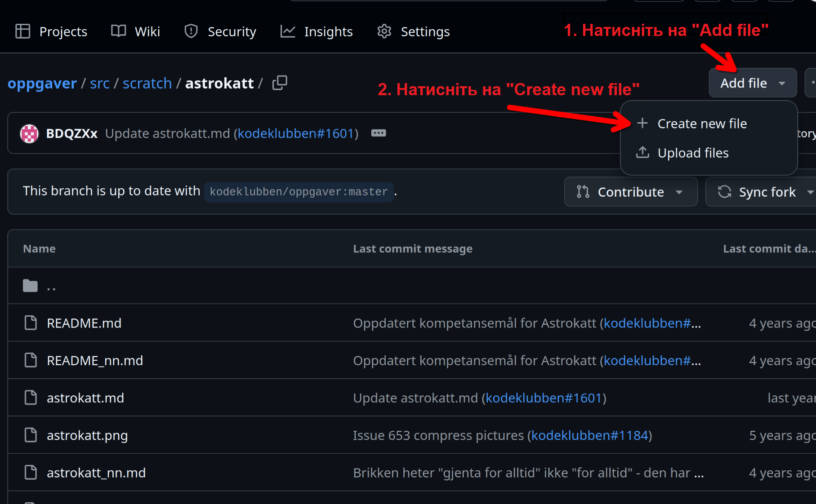Open repository Settings tab
Viewport: 816px width, 504px height.
click(413, 31)
